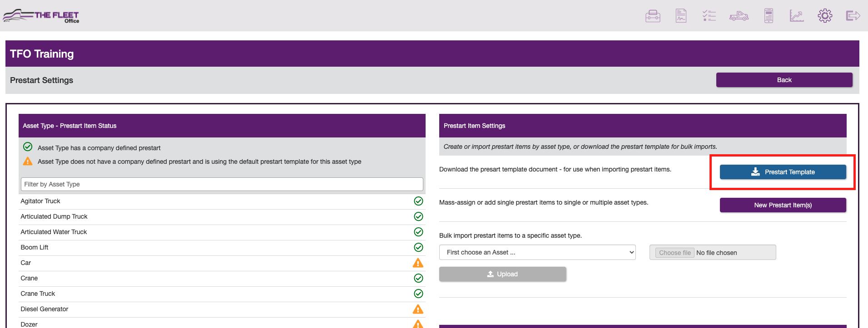Click the orange warning legend icon
Viewport: 868px width, 328px height.
28,161
